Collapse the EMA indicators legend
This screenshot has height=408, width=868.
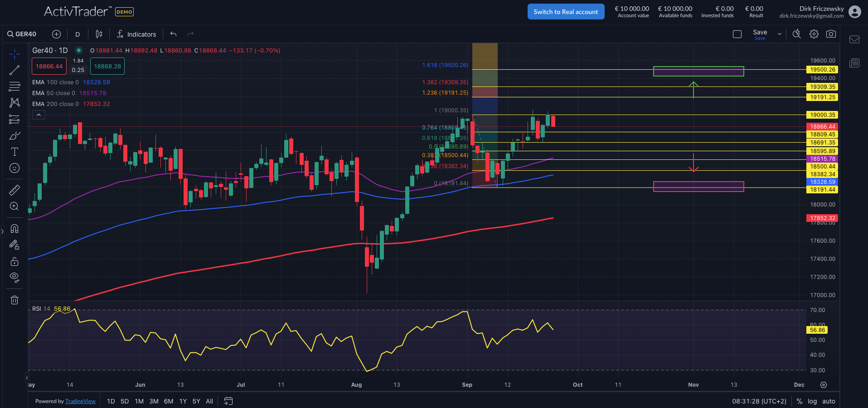[x=39, y=115]
